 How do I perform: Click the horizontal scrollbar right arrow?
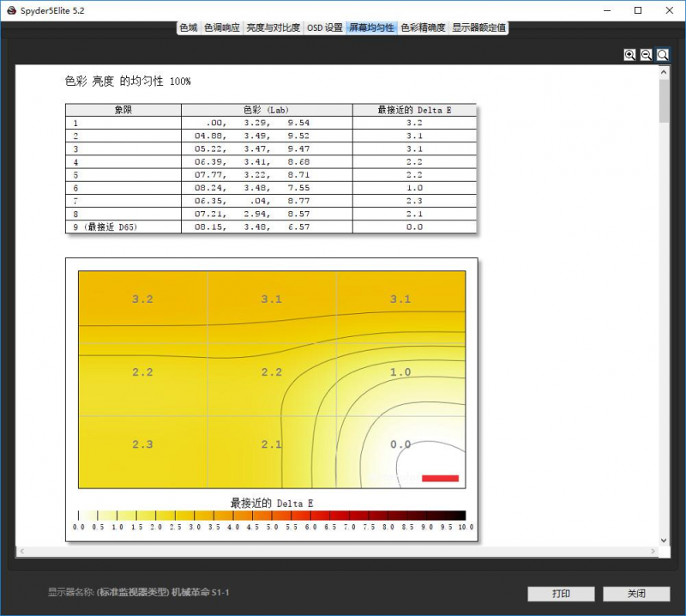[653, 550]
